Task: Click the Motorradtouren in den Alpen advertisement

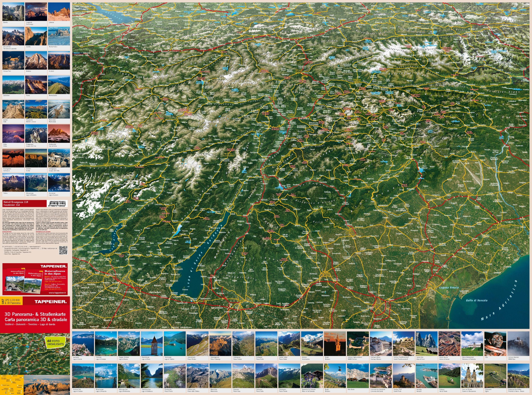Action: pyautogui.click(x=35, y=279)
